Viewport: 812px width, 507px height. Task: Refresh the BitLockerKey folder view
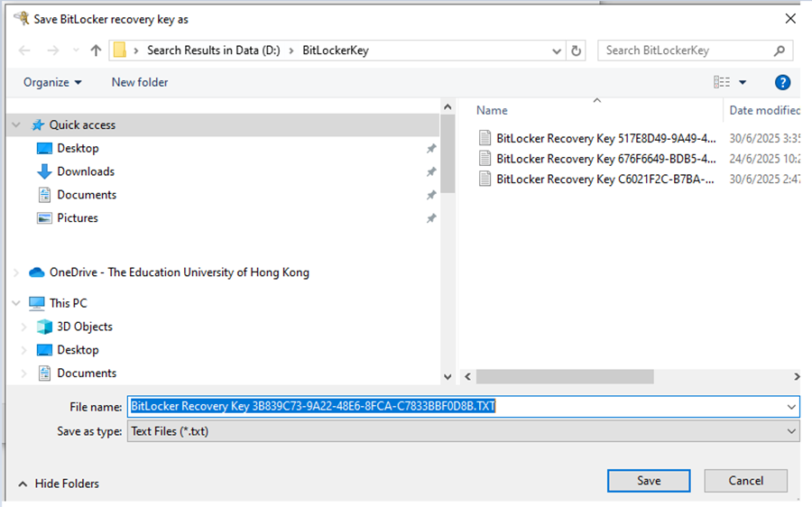click(x=576, y=51)
